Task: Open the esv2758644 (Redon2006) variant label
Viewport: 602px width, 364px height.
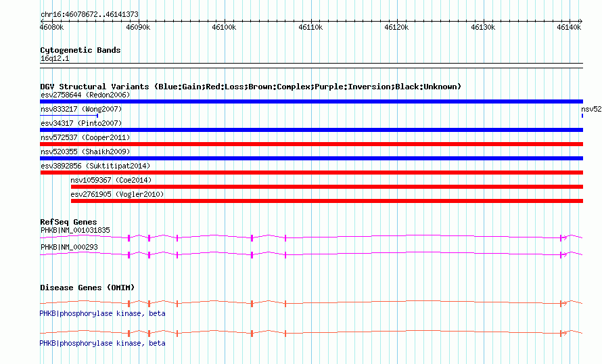Action: tap(85, 95)
